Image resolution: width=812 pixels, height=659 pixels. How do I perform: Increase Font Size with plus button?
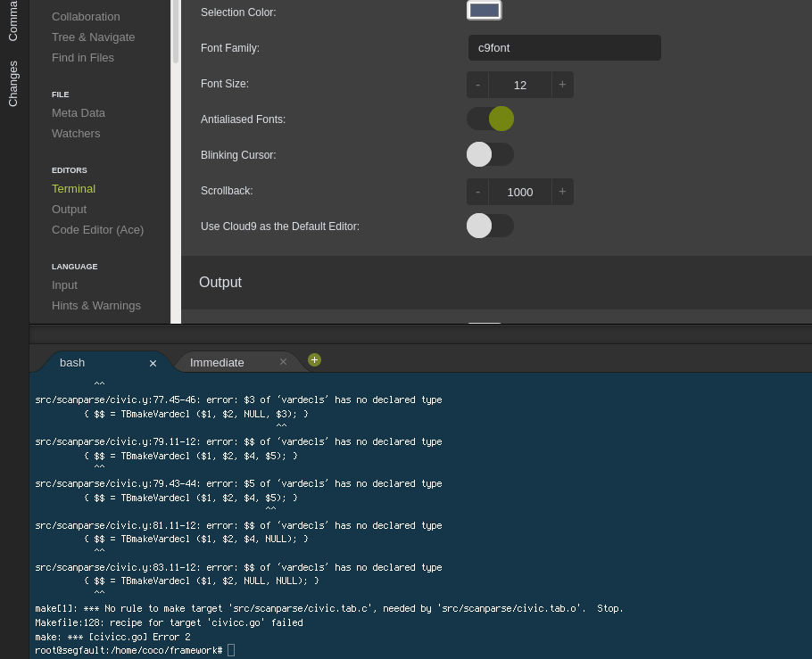pos(562,85)
